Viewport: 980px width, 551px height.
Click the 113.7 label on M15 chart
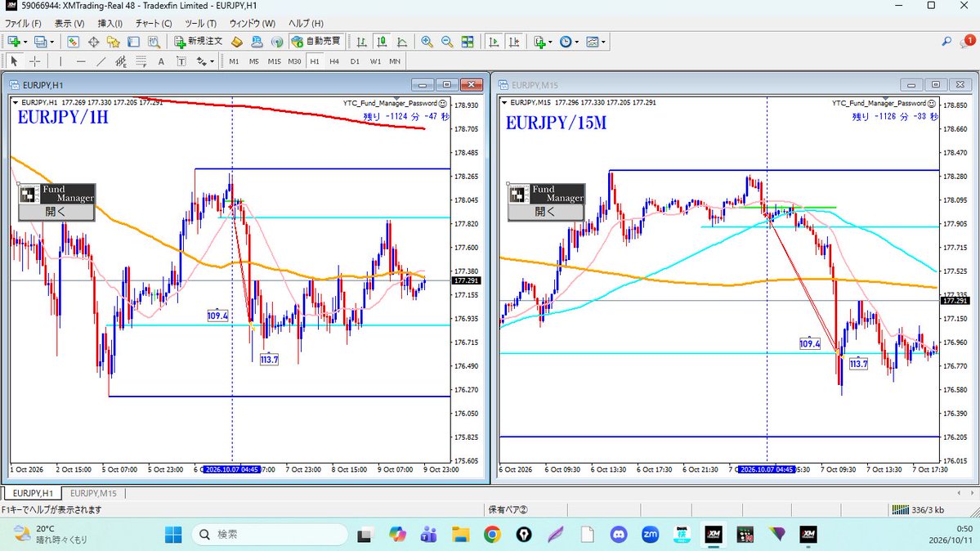858,364
